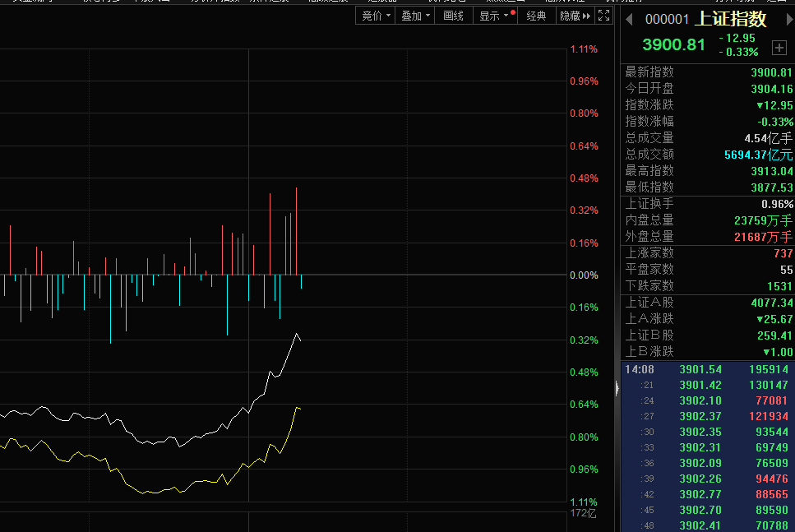The height and width of the screenshot is (532, 795).
Task: Select the 上涨家数 row
Action: click(707, 253)
